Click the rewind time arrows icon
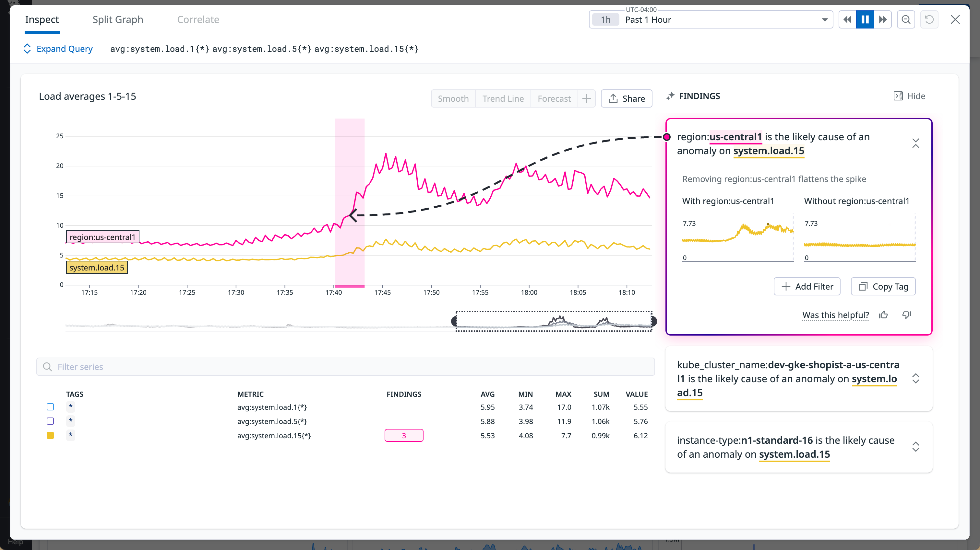The width and height of the screenshot is (980, 550). (x=847, y=19)
